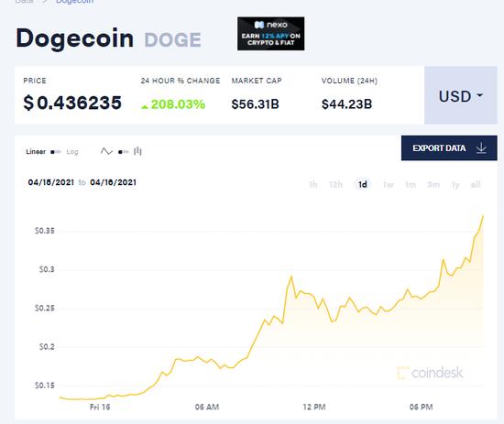Click the Nexo logo advertisement banner

coord(270,34)
